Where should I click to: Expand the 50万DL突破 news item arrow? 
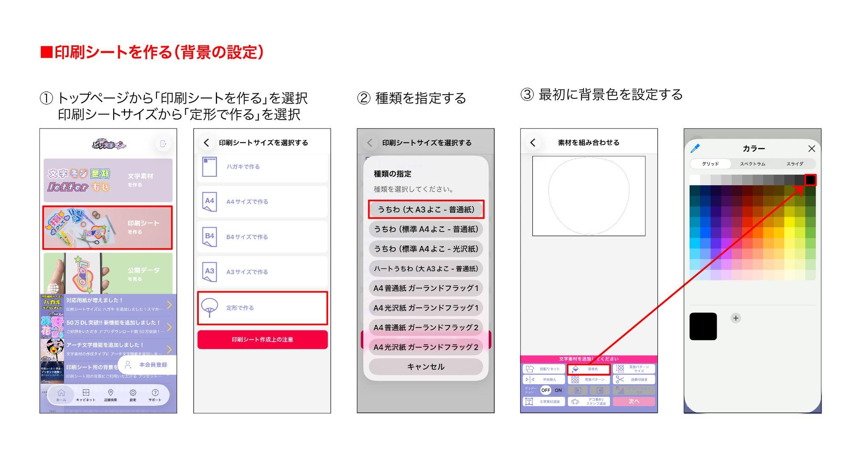(x=169, y=327)
